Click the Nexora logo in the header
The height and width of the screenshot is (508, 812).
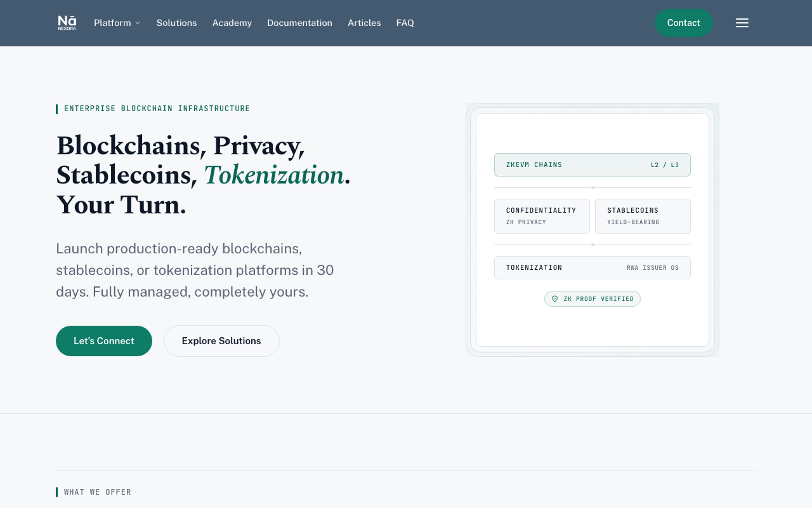pyautogui.click(x=67, y=23)
